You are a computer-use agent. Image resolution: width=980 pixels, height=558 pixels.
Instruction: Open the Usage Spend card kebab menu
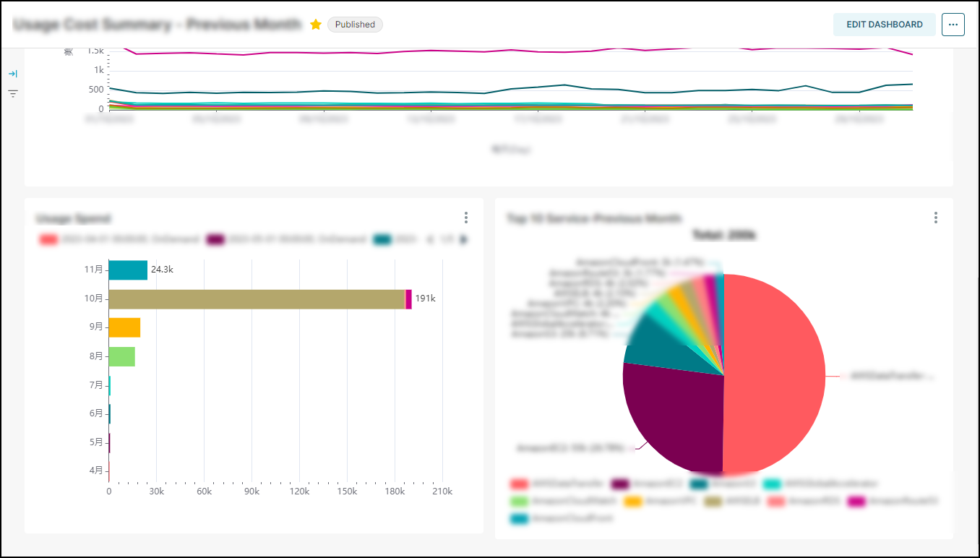[x=466, y=218]
